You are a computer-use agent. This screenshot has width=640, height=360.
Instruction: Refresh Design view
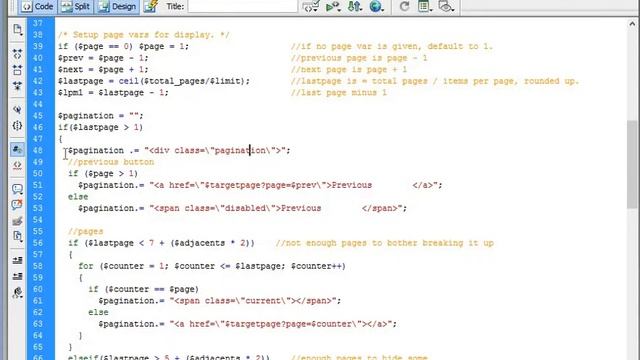tap(404, 7)
